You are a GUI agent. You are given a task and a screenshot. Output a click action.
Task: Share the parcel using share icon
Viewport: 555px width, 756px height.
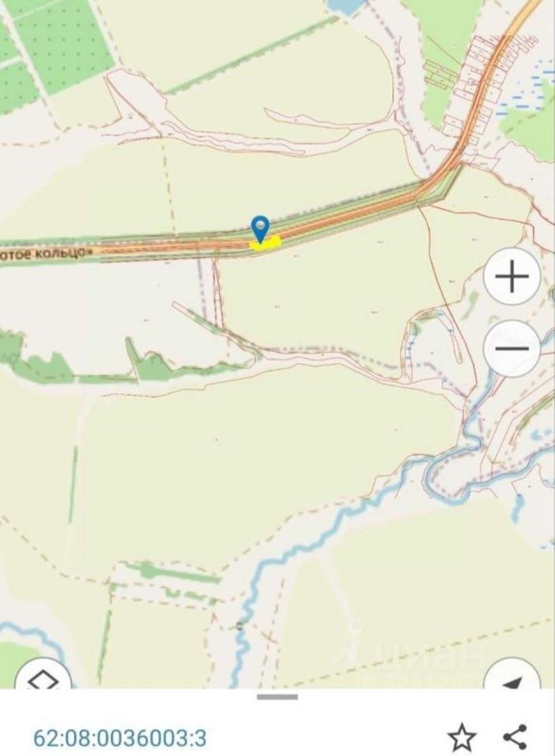(515, 737)
